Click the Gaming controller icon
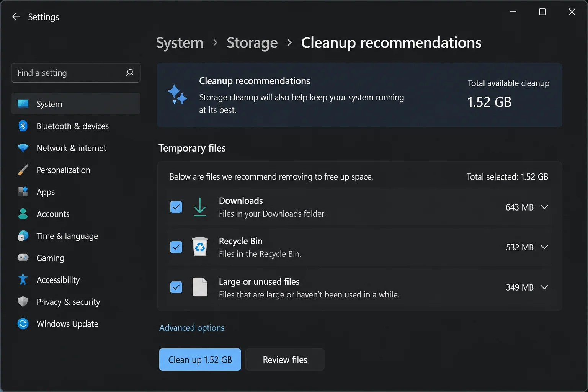 click(x=23, y=257)
